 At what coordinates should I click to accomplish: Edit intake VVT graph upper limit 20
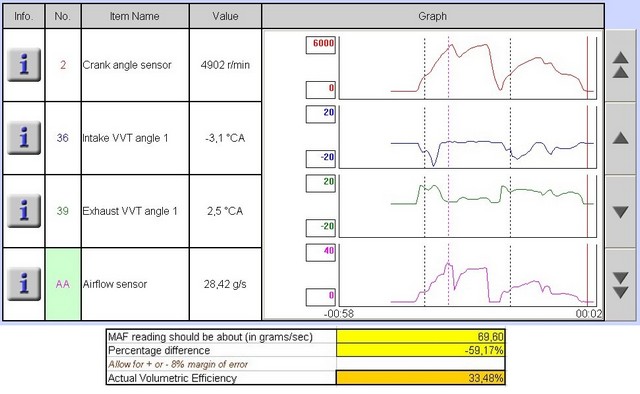pos(321,114)
